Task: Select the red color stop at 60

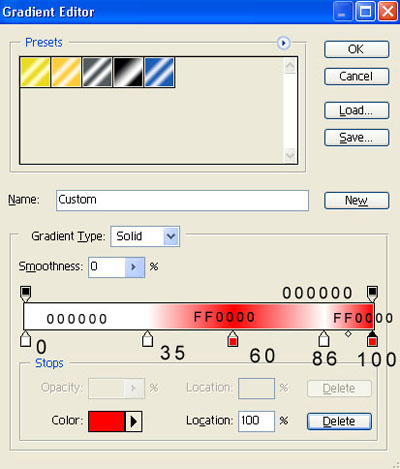Action: [x=233, y=339]
